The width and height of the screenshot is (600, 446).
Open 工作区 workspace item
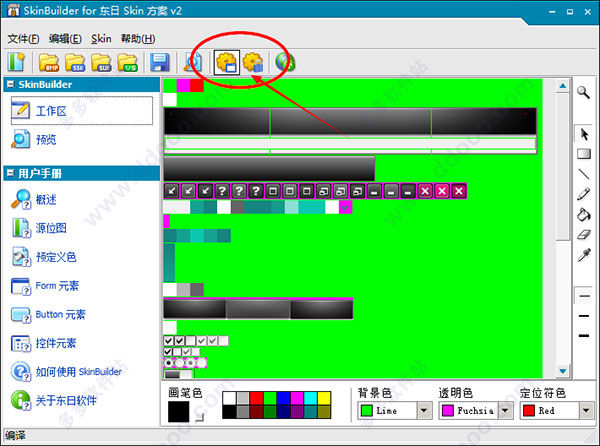[x=82, y=111]
